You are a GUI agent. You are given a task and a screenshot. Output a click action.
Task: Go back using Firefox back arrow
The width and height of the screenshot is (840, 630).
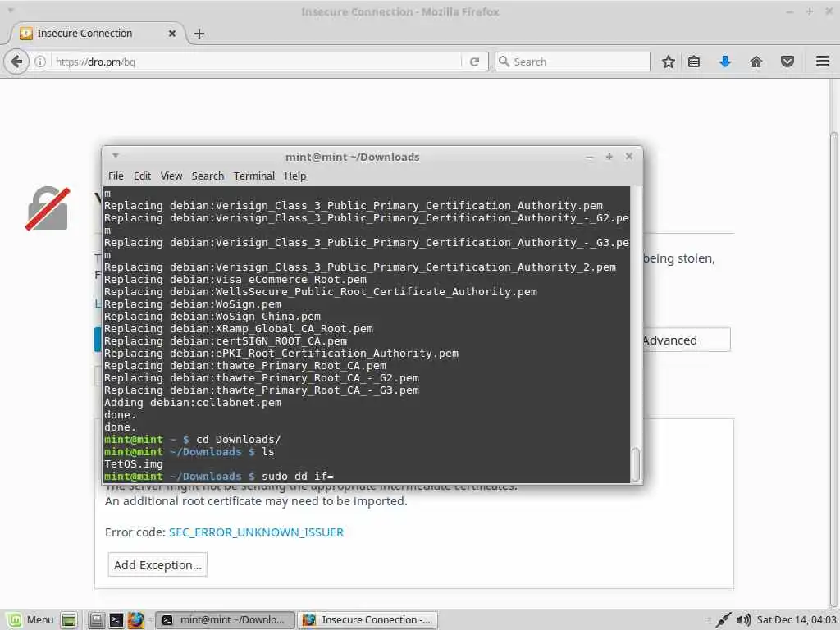(x=16, y=62)
